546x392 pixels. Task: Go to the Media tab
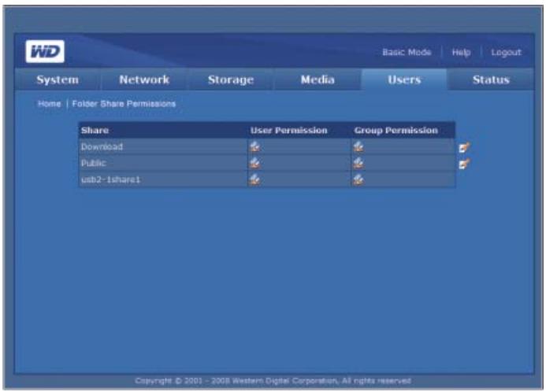point(318,80)
